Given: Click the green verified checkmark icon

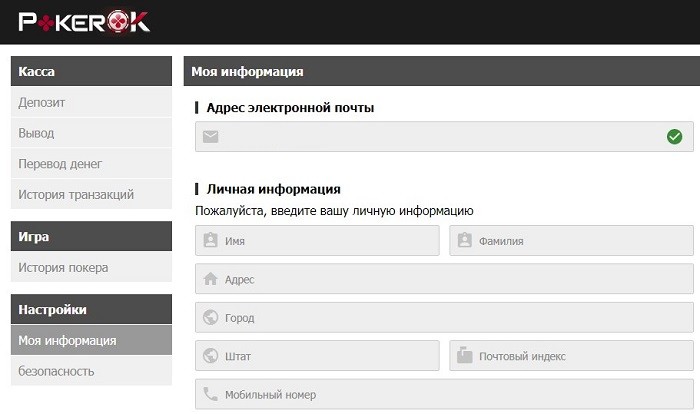Looking at the screenshot, I should [674, 137].
